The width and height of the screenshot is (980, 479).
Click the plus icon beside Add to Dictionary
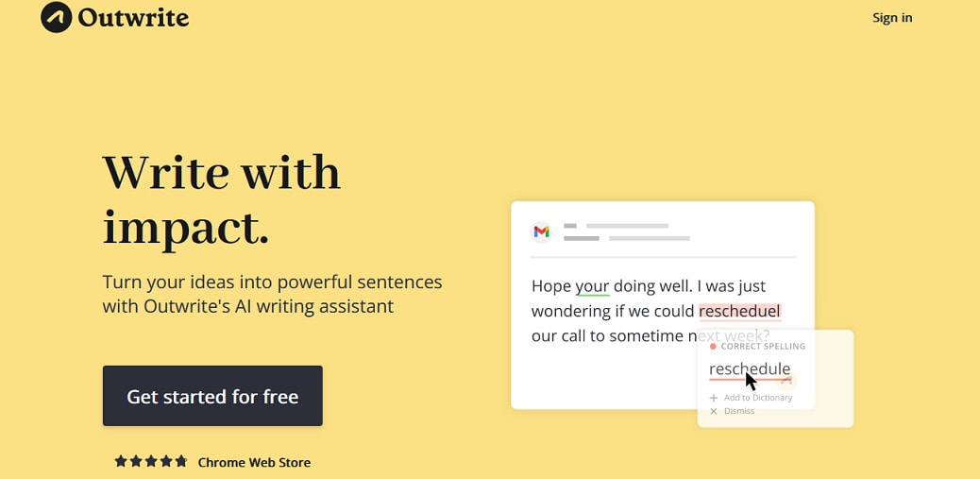pos(714,398)
